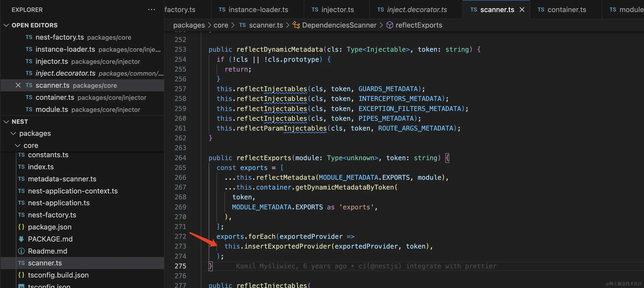This screenshot has width=644, height=288.
Task: Open nest-factory.ts from Open Editors
Action: [83, 37]
